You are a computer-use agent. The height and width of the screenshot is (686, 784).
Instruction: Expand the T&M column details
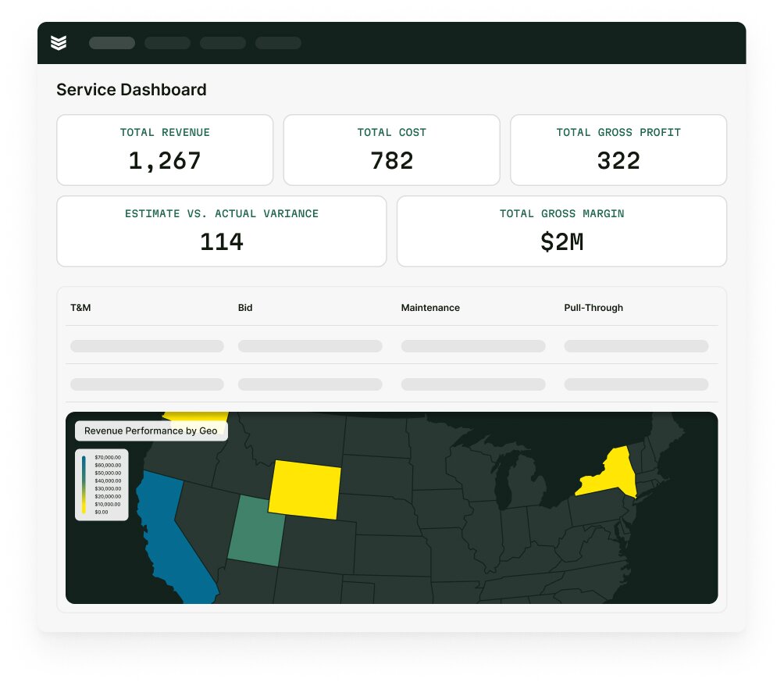(80, 308)
